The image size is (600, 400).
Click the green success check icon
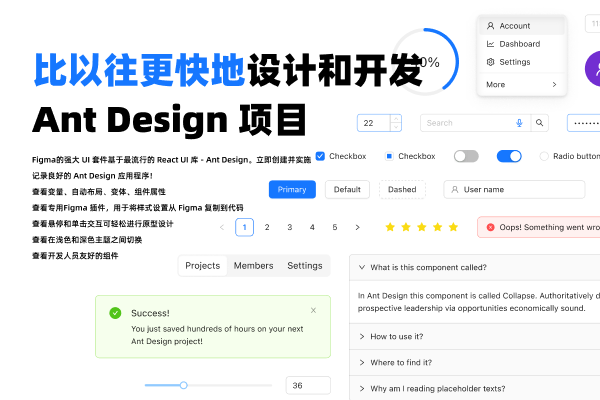pos(115,313)
